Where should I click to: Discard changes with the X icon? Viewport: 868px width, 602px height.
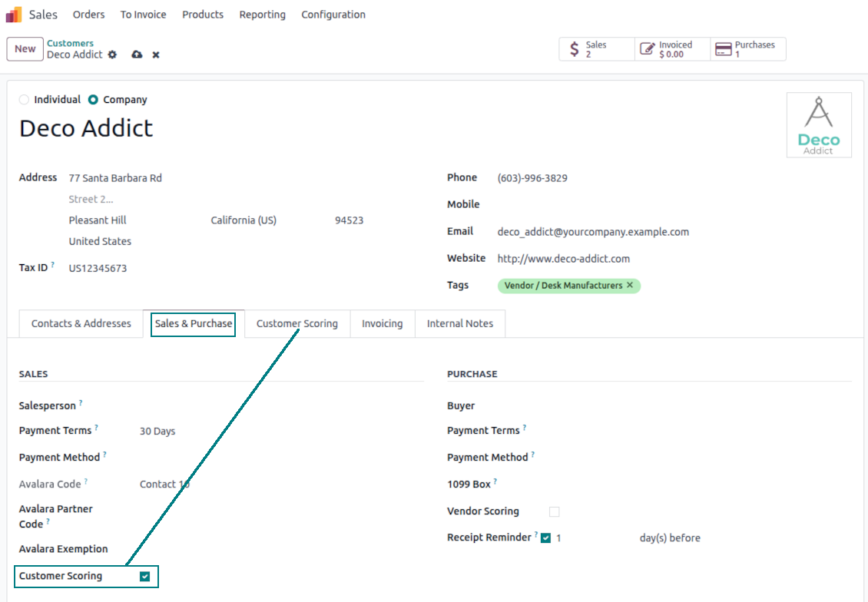(x=156, y=55)
